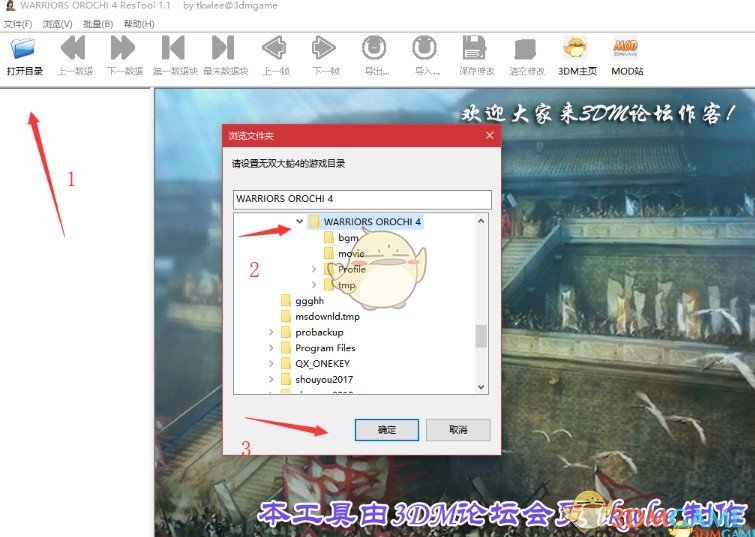Select the ggghh folder

click(x=302, y=301)
